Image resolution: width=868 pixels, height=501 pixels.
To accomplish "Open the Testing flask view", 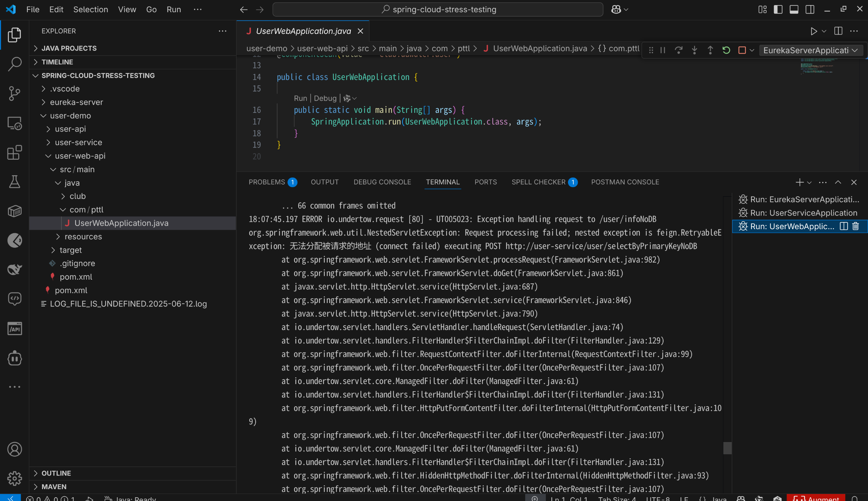I will 15,182.
